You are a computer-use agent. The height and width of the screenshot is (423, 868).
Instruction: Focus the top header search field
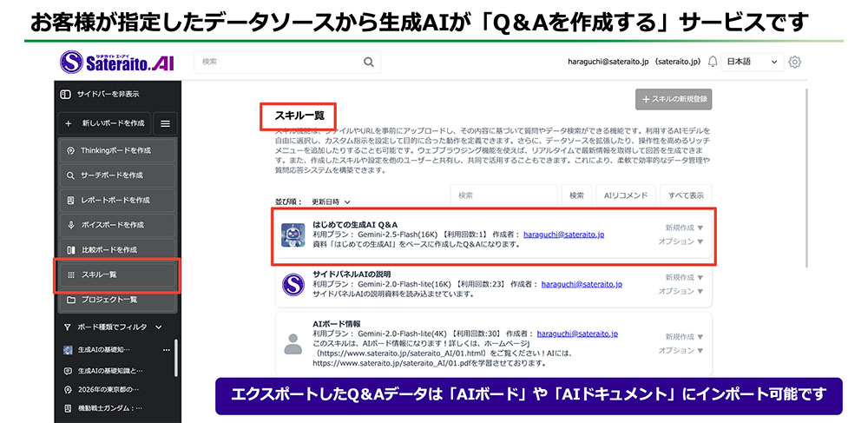coord(287,62)
